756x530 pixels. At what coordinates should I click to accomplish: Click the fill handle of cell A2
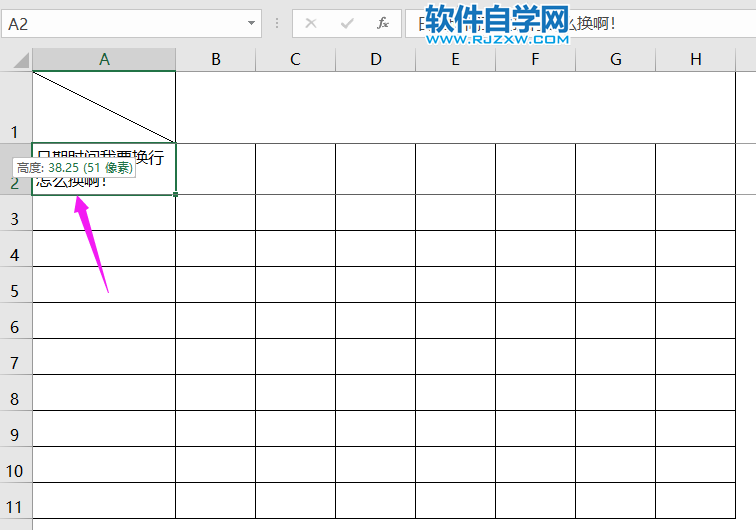(x=176, y=195)
